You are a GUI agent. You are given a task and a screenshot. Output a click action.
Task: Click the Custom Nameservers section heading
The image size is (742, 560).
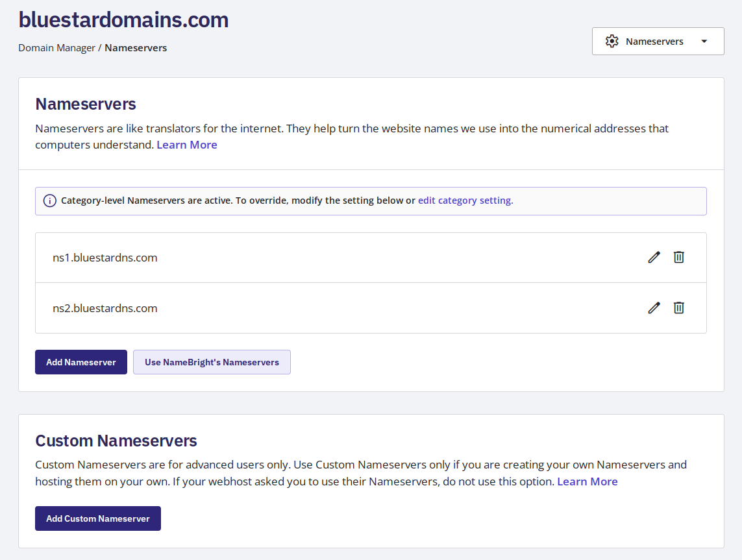point(116,441)
